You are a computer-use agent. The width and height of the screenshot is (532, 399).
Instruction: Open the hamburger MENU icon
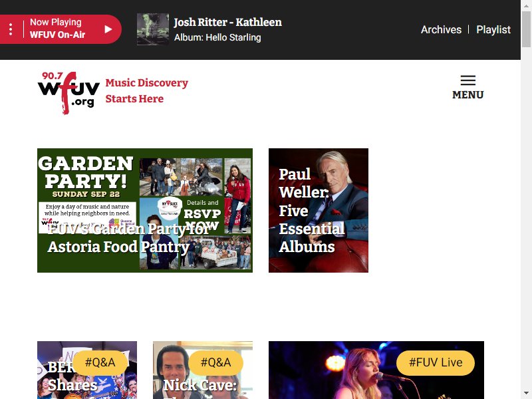coord(468,87)
